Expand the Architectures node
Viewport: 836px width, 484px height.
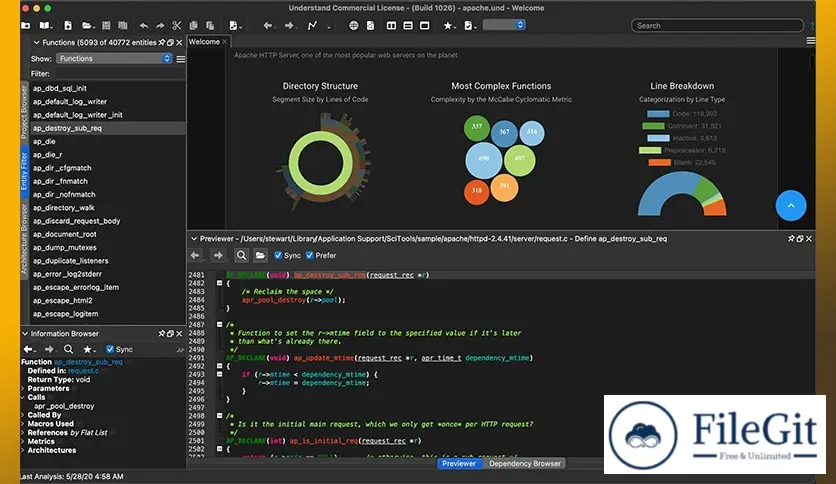tap(23, 450)
